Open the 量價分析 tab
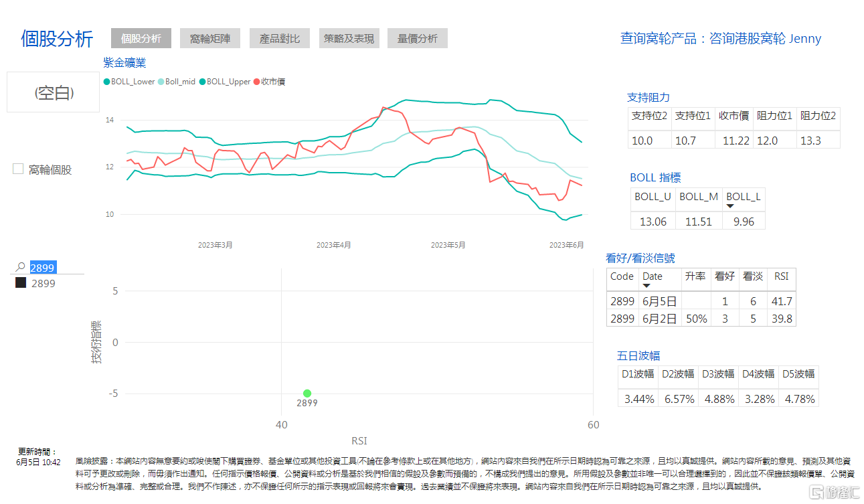Viewport: 864px width, 504px height. point(418,38)
